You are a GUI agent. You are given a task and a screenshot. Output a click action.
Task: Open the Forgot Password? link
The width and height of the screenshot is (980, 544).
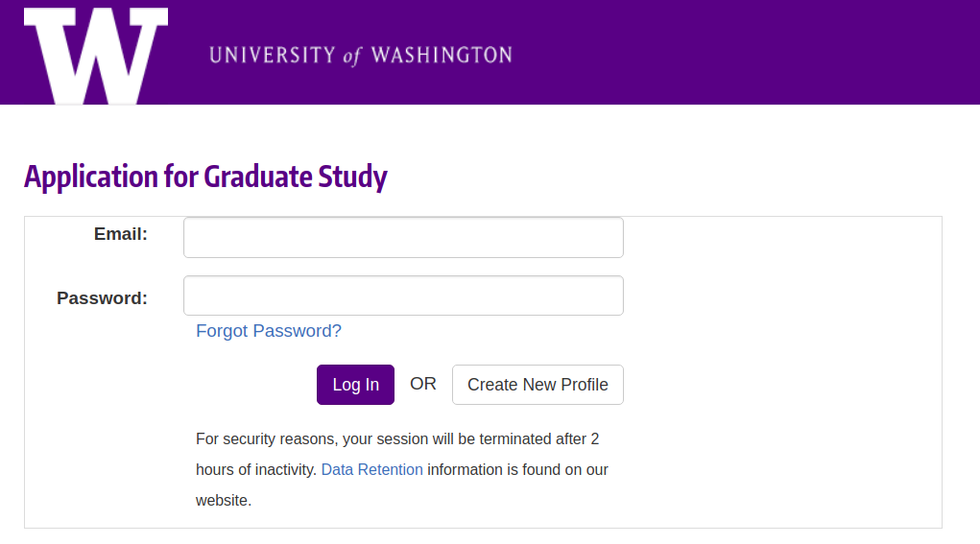(269, 331)
